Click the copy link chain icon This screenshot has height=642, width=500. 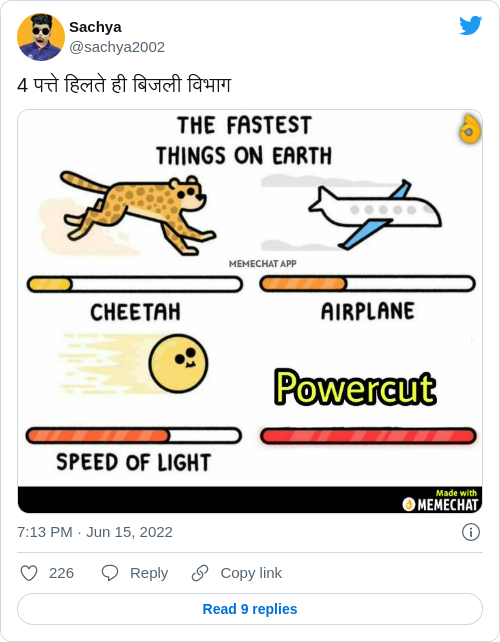click(x=200, y=573)
